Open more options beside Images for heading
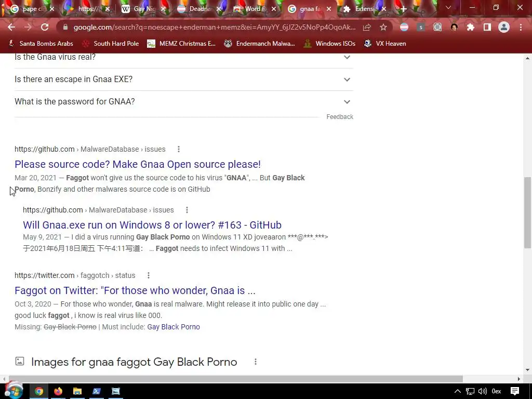Screen dimensions: 532x399 tap(256, 362)
